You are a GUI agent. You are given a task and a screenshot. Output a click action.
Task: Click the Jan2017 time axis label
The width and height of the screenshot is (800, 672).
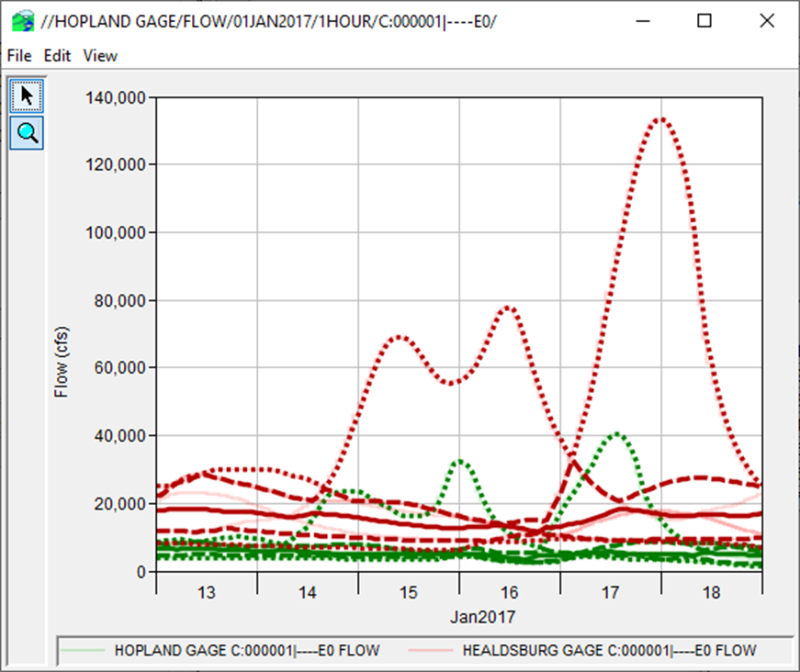[459, 614]
